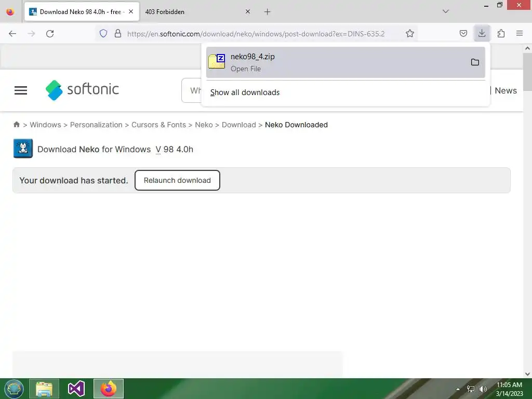Open Firefox application menu
The image size is (532, 399).
[x=520, y=33]
